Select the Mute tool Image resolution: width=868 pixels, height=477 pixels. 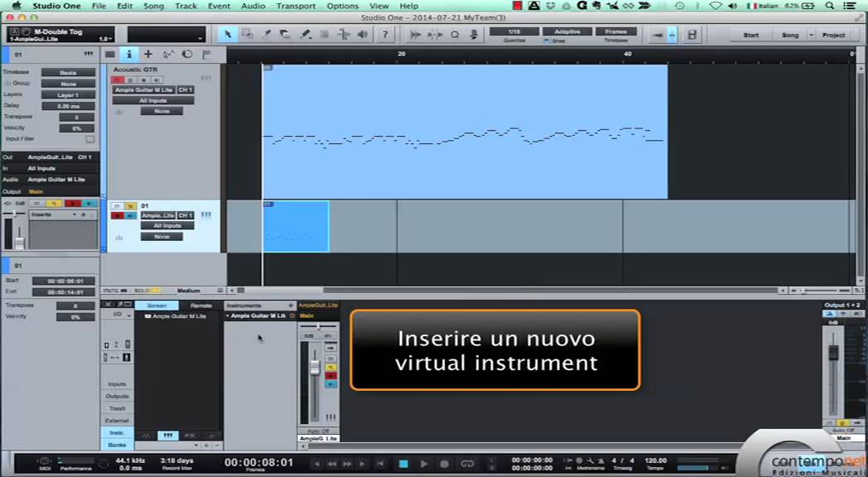pos(325,34)
